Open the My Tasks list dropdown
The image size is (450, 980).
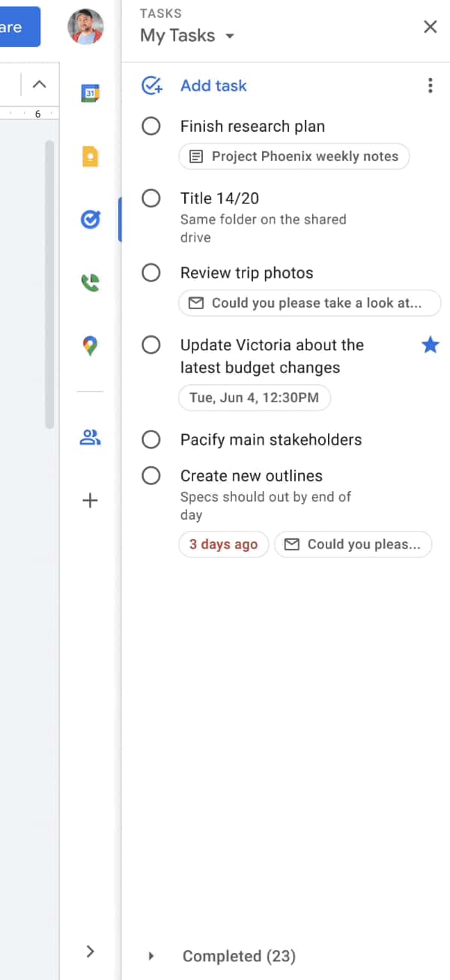click(x=230, y=35)
